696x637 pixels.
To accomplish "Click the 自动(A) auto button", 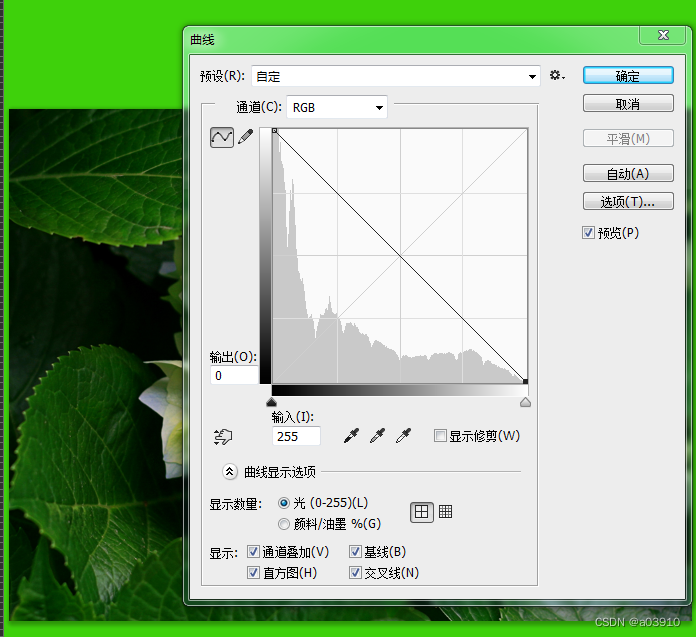I will (628, 173).
